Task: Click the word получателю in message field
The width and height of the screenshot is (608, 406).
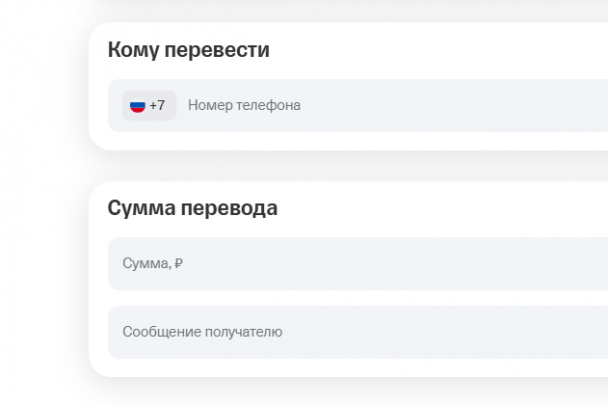Action: tap(244, 331)
